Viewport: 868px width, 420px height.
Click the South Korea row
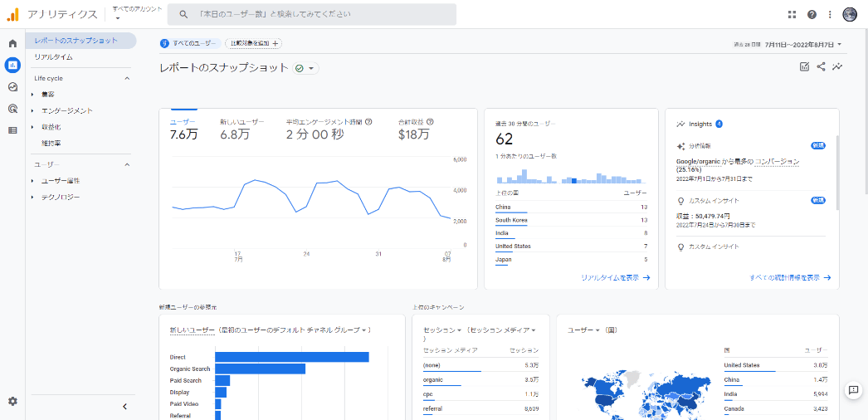(571, 220)
